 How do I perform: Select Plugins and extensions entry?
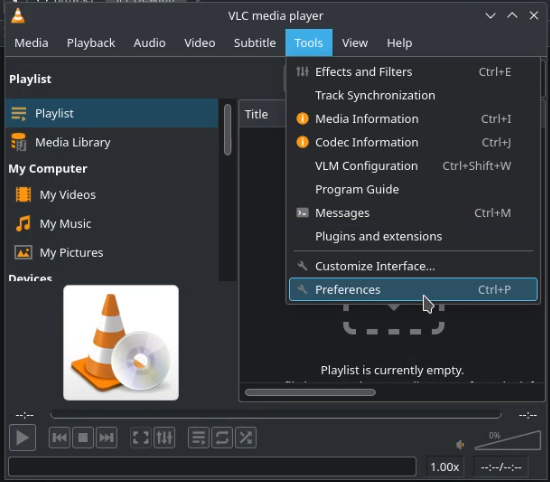coord(413,236)
